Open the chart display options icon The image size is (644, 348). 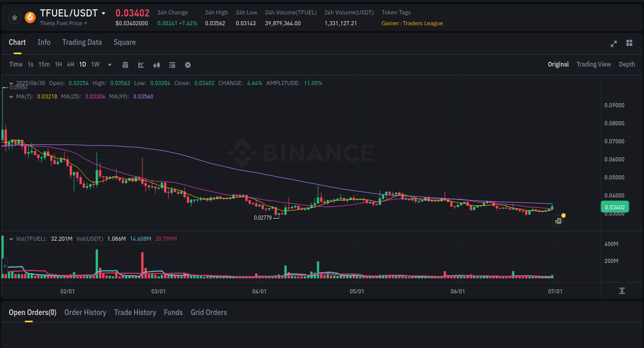pyautogui.click(x=172, y=64)
